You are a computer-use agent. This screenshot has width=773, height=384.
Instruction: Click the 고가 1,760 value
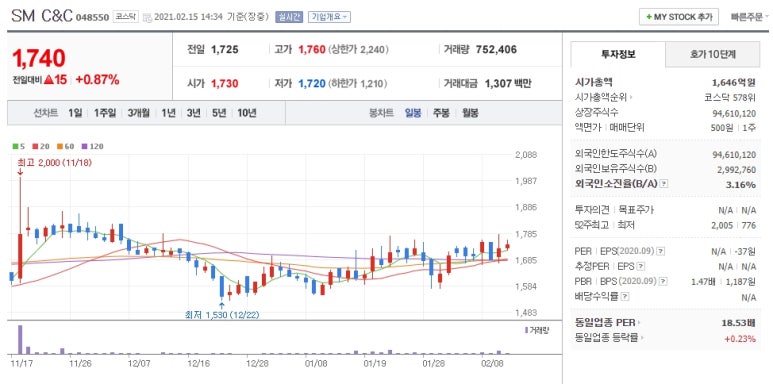312,50
